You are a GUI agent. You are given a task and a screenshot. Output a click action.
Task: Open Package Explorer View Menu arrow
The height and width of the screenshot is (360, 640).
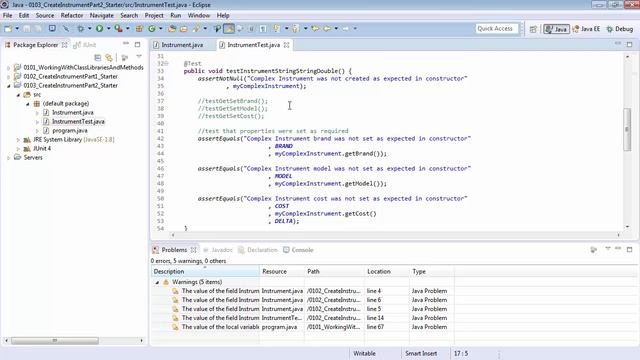139,57
